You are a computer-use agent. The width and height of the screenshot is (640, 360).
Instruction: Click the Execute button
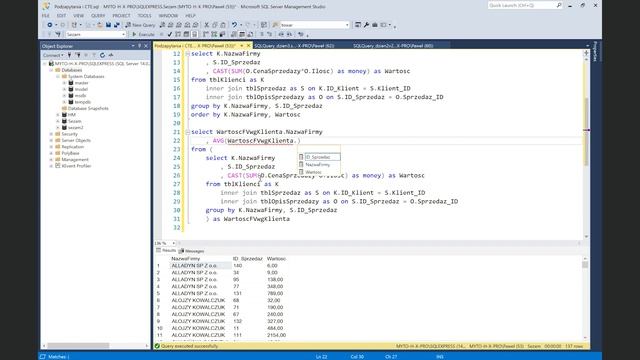143,35
